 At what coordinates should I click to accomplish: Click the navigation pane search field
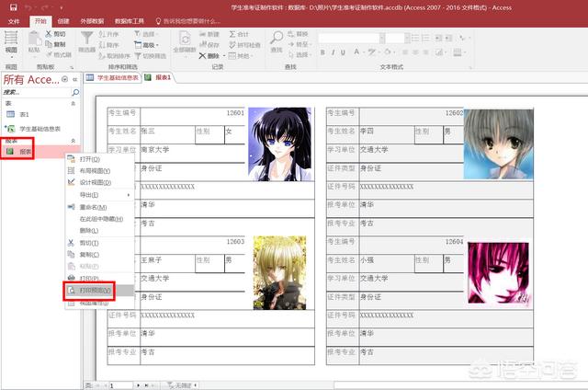click(x=37, y=92)
